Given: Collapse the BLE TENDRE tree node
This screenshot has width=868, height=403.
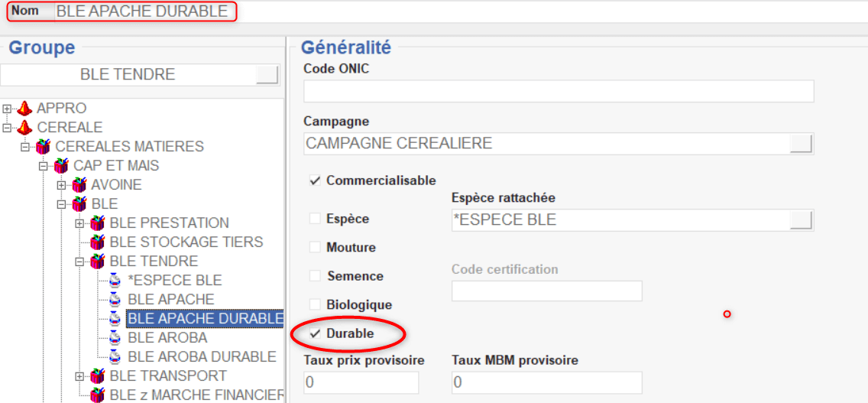Looking at the screenshot, I should click(x=79, y=262).
